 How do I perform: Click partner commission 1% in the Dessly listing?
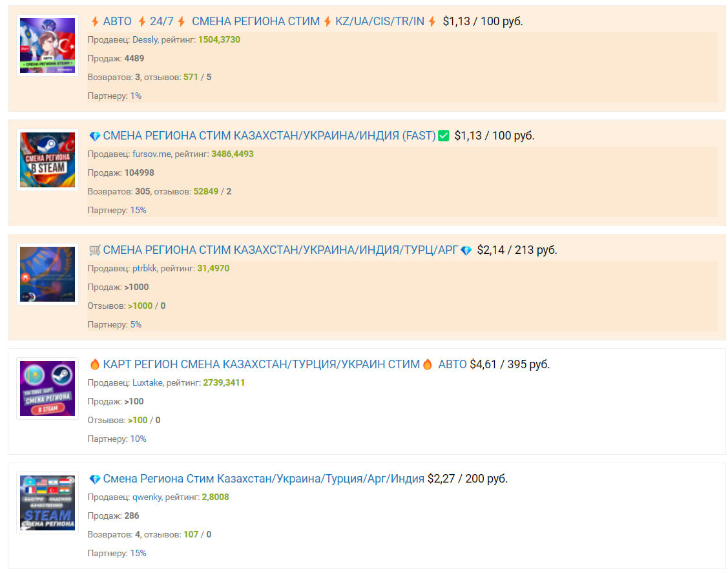point(136,96)
